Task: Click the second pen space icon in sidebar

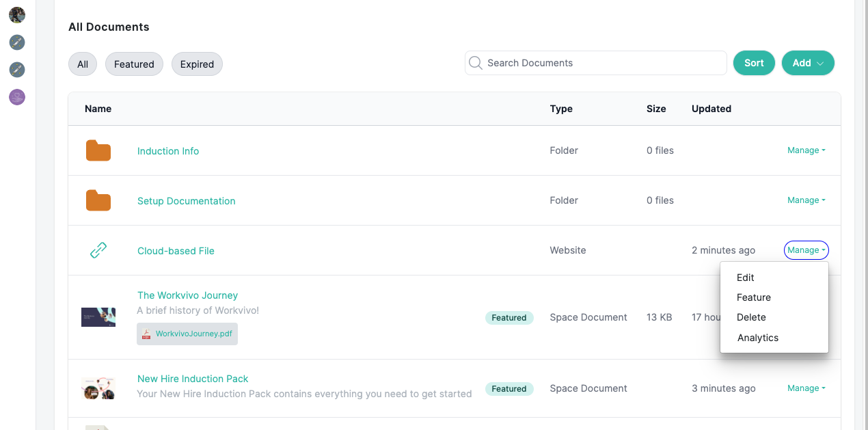Action: tap(16, 69)
